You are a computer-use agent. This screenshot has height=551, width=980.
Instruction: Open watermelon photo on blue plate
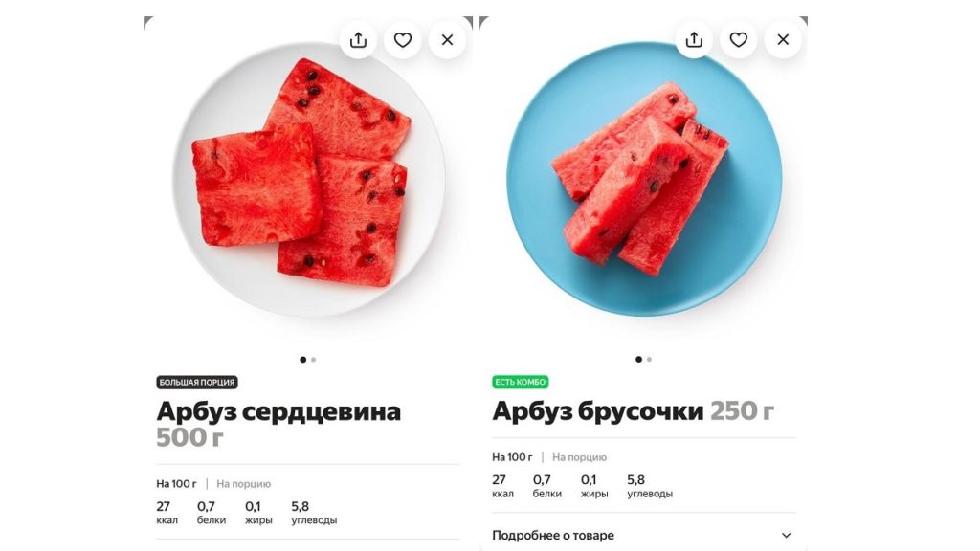coord(644,180)
